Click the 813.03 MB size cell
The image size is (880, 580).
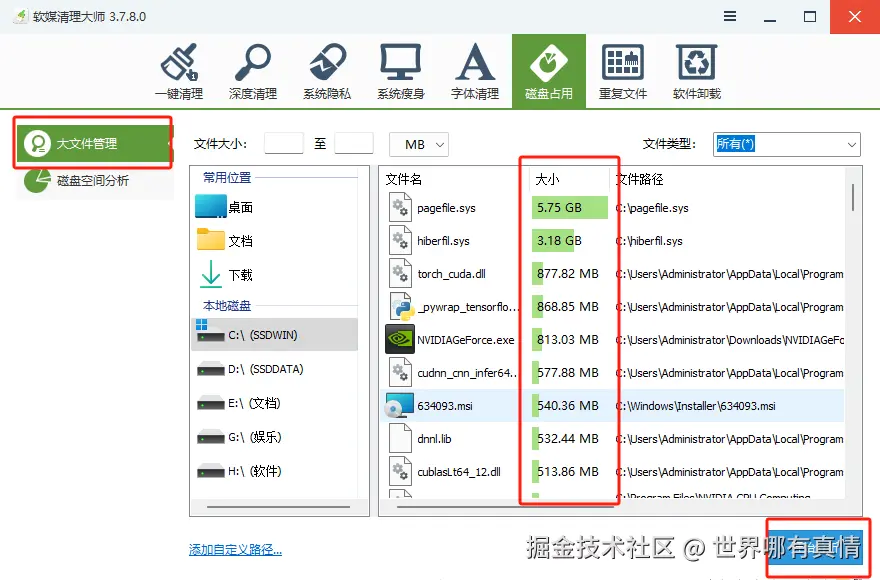[x=570, y=340]
